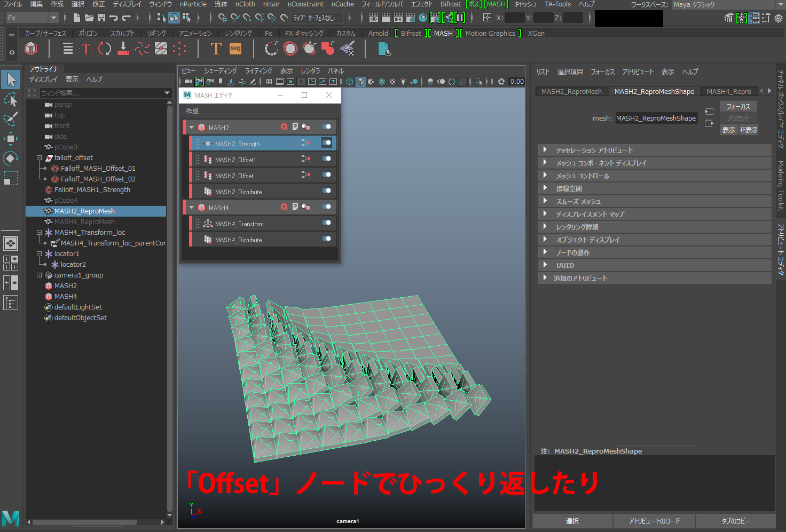Image resolution: width=786 pixels, height=532 pixels.
Task: Click the Save scene icon
Action: point(101,18)
